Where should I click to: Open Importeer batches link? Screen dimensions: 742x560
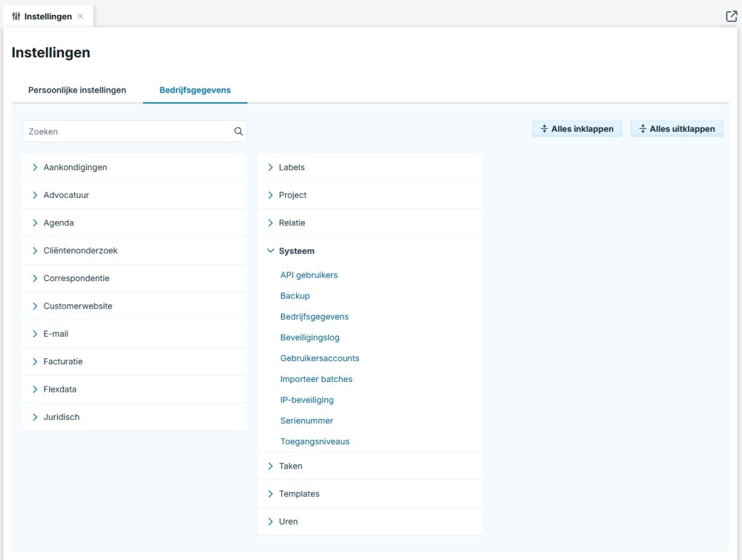click(316, 379)
